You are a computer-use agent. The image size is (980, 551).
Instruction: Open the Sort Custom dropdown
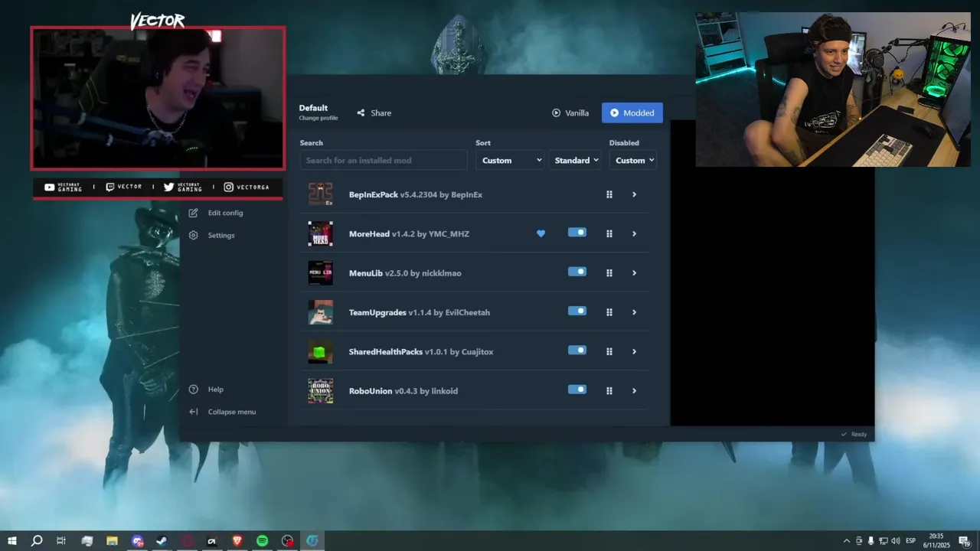click(510, 160)
